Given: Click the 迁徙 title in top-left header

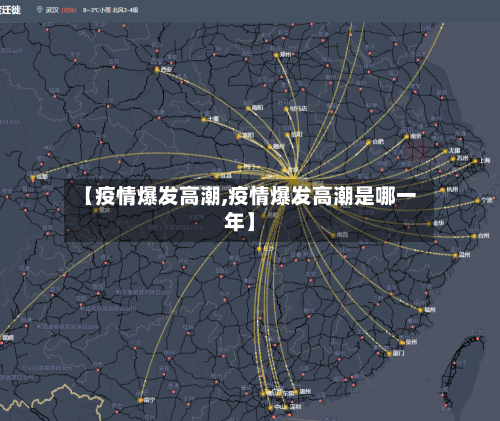Looking at the screenshot, I should click(x=10, y=10).
